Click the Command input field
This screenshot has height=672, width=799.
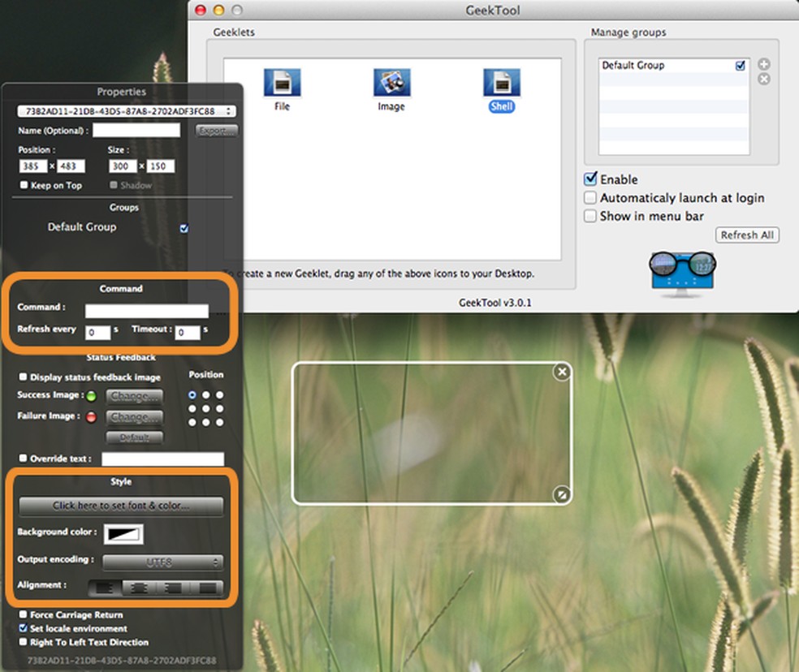147,311
